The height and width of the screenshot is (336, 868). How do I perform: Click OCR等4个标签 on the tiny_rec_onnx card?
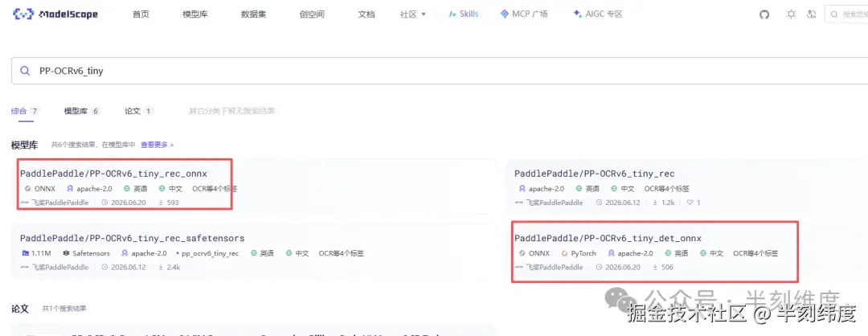(x=215, y=189)
